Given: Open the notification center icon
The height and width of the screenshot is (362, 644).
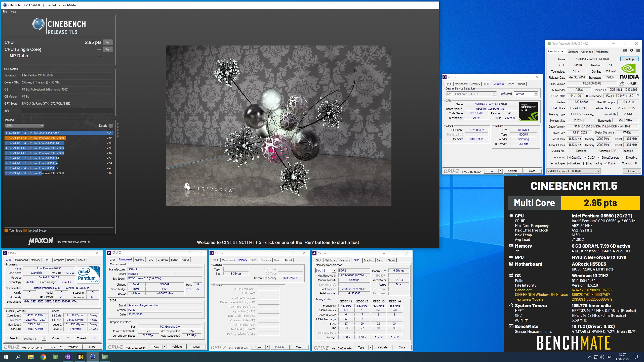Looking at the screenshot, I should [x=636, y=357].
